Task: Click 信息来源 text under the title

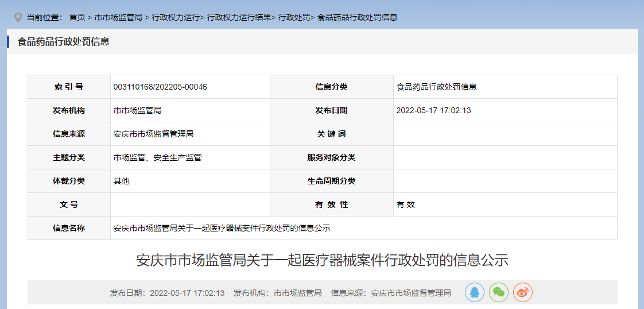Action: 391,293
